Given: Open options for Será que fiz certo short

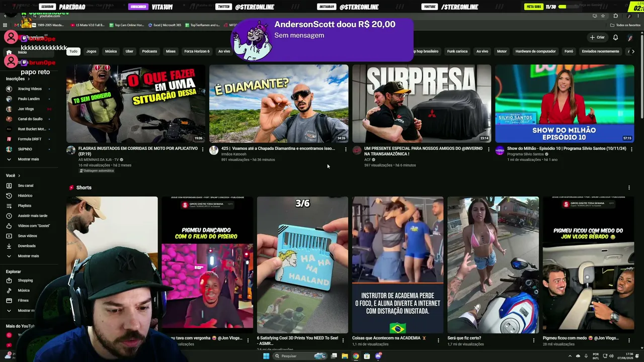Looking at the screenshot, I should pos(533,340).
